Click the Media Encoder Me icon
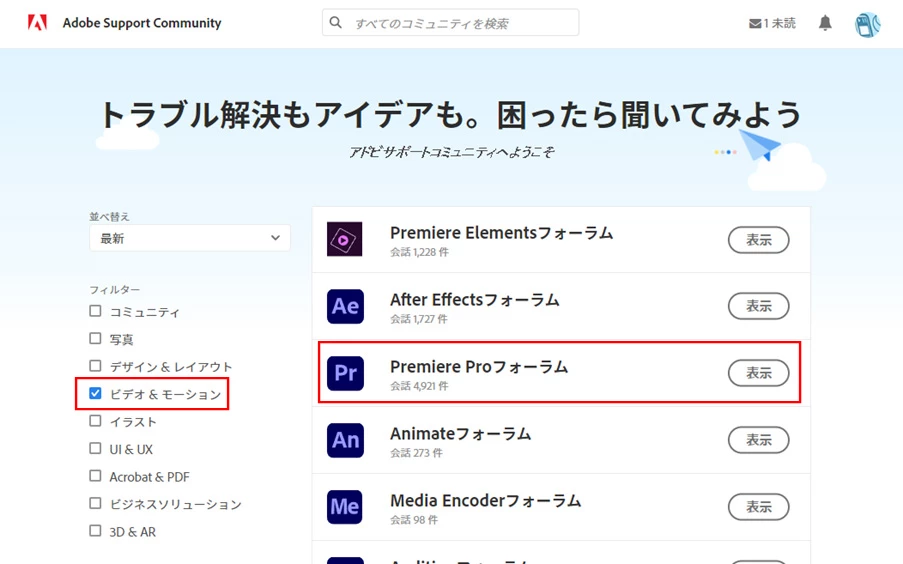The image size is (903, 564). tap(345, 507)
